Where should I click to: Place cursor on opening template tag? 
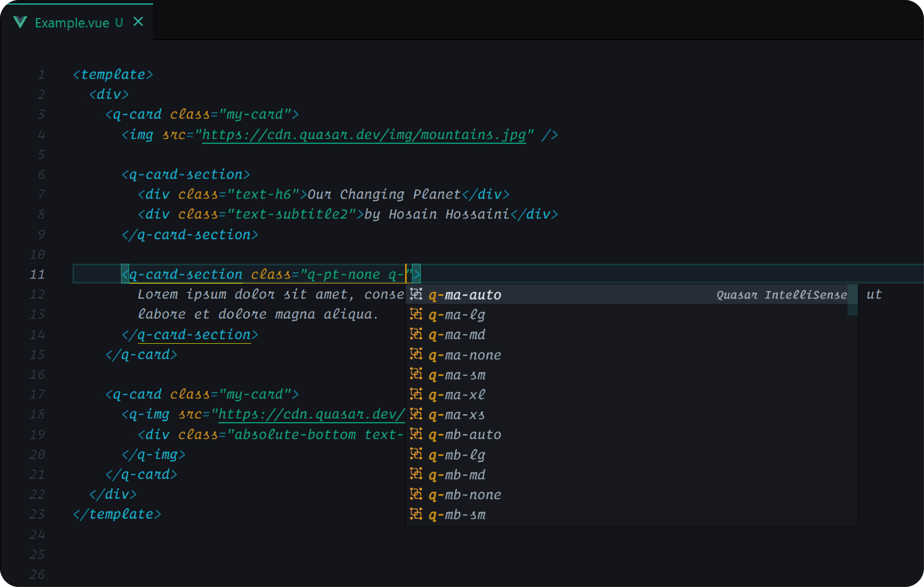click(x=113, y=75)
